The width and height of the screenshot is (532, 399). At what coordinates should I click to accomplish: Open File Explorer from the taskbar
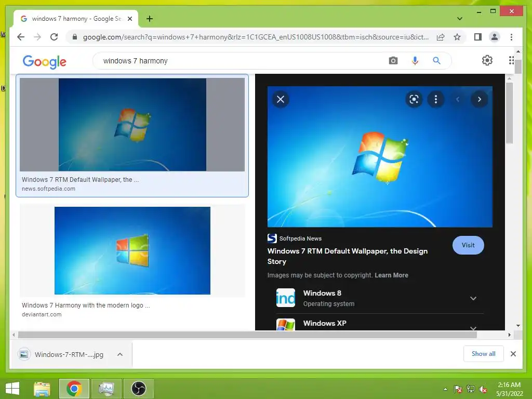tap(42, 389)
